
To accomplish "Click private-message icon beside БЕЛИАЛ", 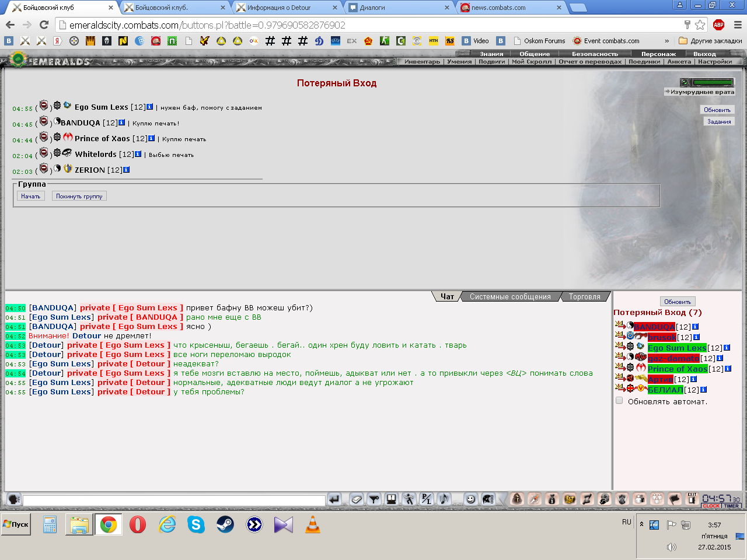I will [x=620, y=388].
